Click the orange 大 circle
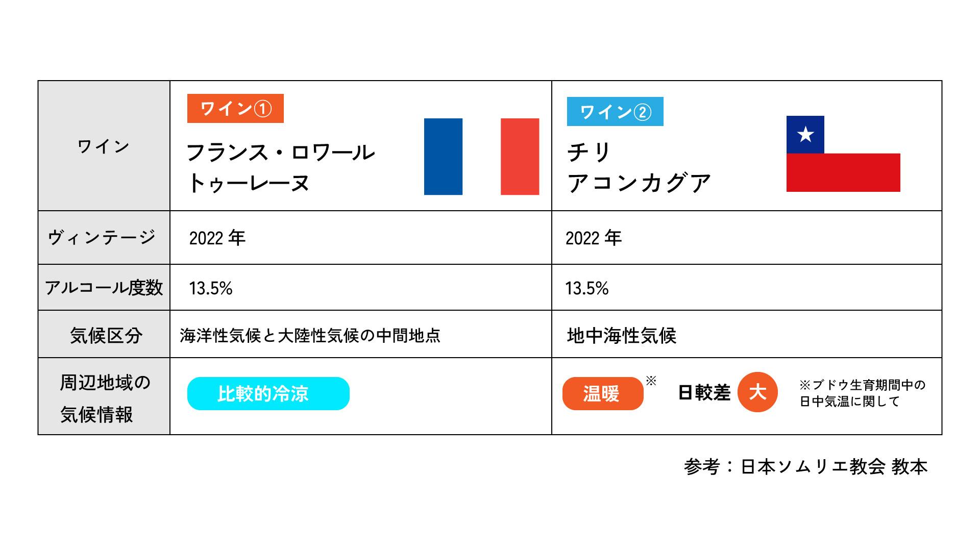Viewport: 980px width, 551px height. (x=757, y=392)
